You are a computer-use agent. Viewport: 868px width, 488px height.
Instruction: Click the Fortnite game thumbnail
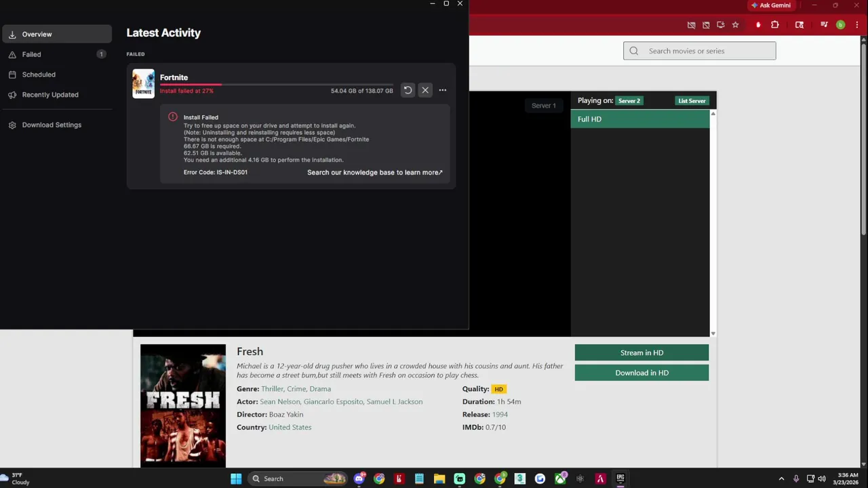tap(143, 84)
